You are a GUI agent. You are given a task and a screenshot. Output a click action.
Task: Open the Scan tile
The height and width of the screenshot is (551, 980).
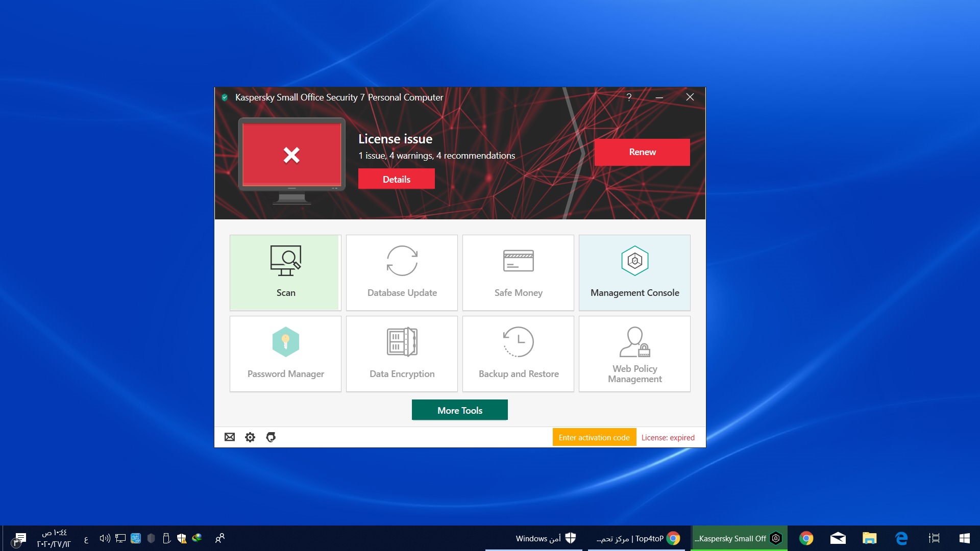[x=285, y=272]
